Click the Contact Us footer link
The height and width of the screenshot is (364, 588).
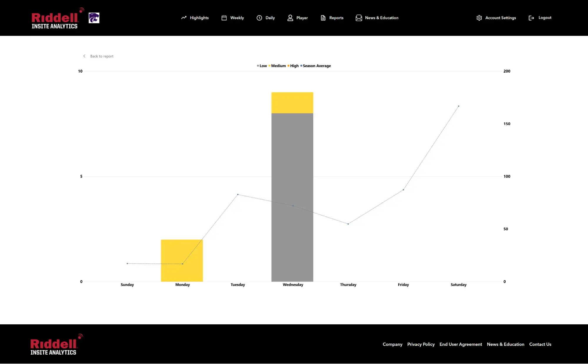(540, 344)
